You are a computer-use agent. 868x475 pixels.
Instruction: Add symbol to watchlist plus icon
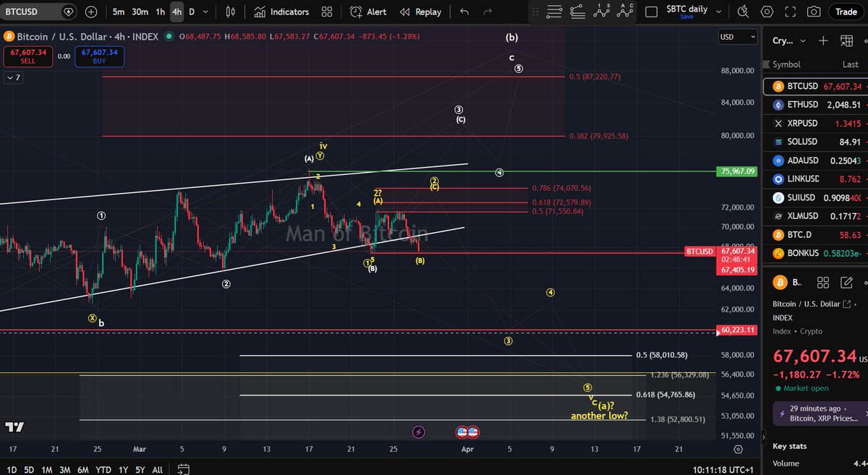(x=823, y=40)
